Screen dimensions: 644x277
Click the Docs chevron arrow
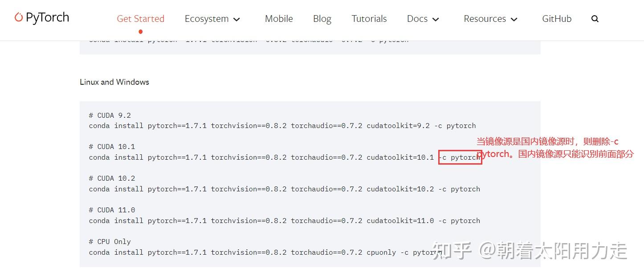point(436,20)
